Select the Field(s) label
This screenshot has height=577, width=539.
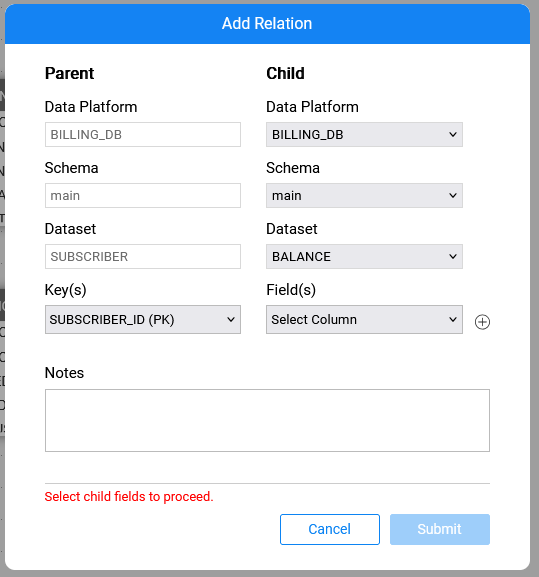pyautogui.click(x=291, y=290)
